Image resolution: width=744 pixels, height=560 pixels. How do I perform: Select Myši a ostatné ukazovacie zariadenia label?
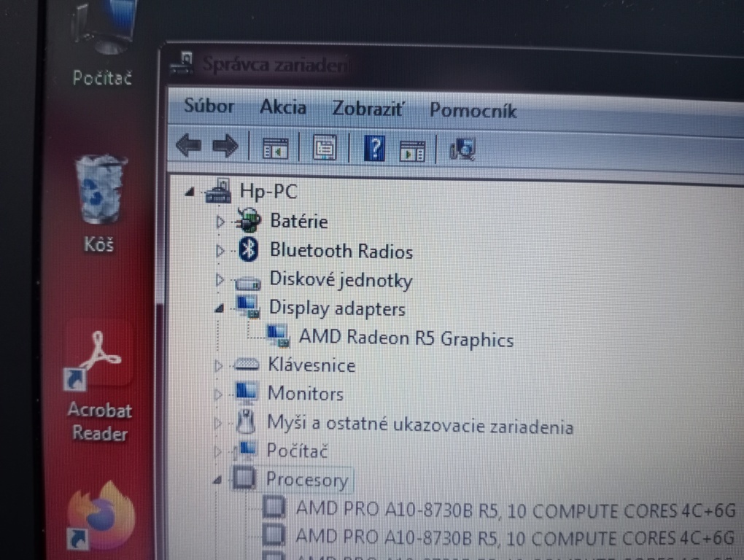click(x=420, y=424)
